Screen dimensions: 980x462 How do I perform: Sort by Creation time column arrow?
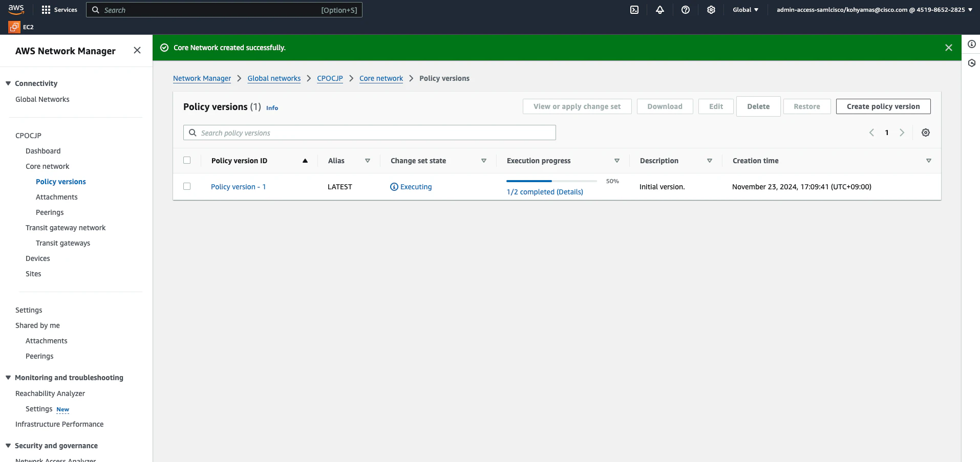[929, 161]
